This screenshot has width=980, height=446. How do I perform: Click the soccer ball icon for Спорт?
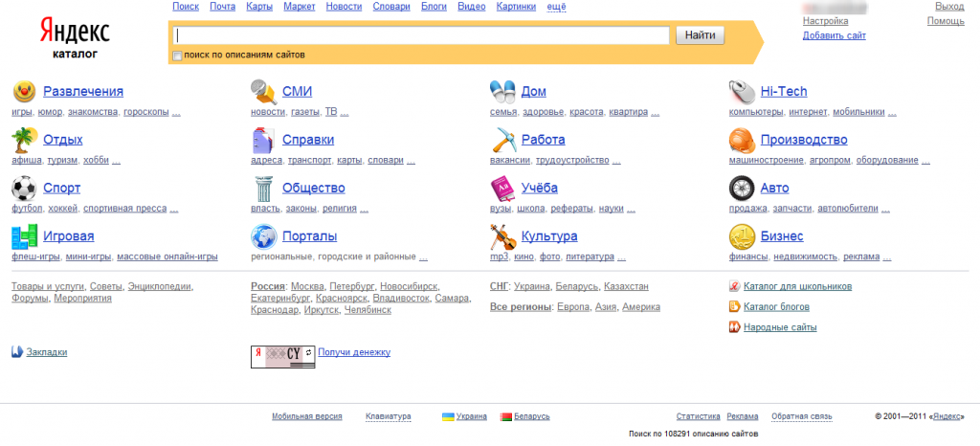pyautogui.click(x=24, y=188)
